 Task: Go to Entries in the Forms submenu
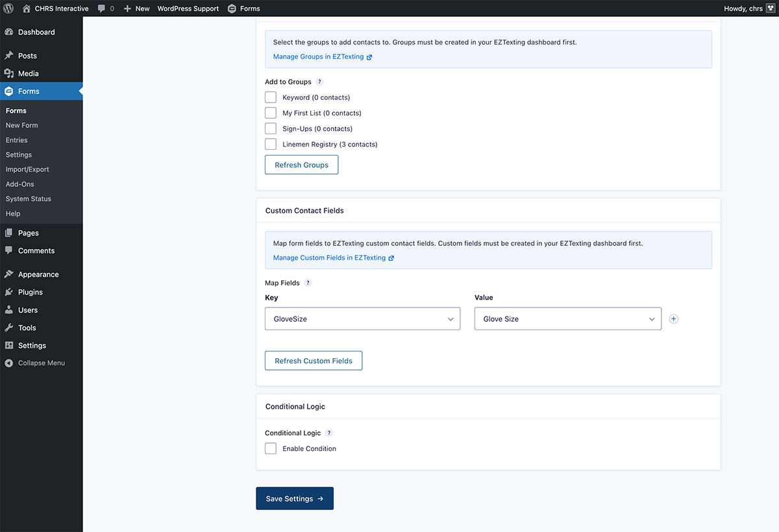pyautogui.click(x=18, y=139)
